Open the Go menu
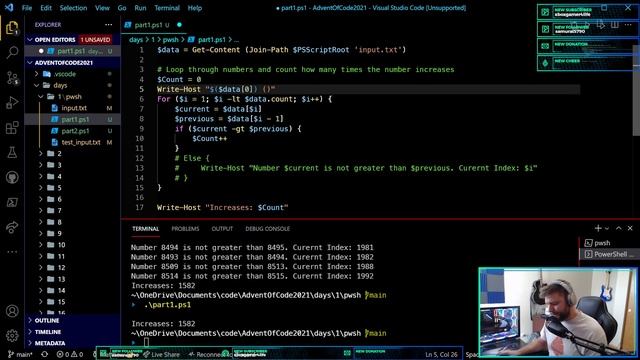Viewport: 640px width, 360px height. point(122,8)
